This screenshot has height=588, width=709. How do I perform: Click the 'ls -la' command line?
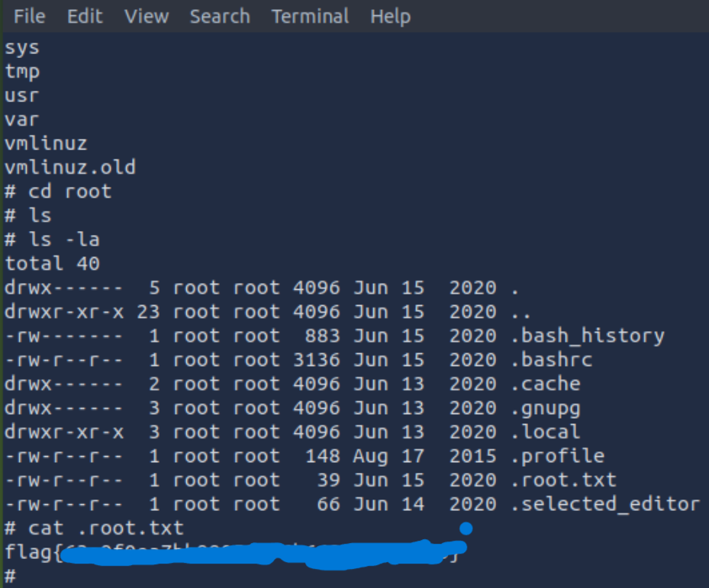pos(52,239)
